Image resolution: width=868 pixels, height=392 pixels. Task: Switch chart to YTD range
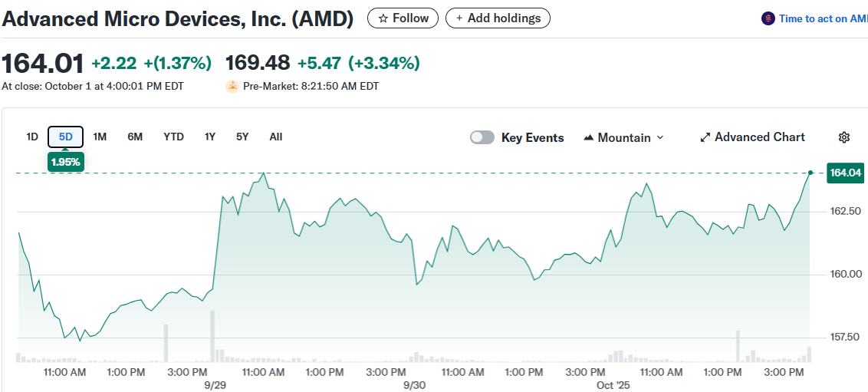coord(173,137)
